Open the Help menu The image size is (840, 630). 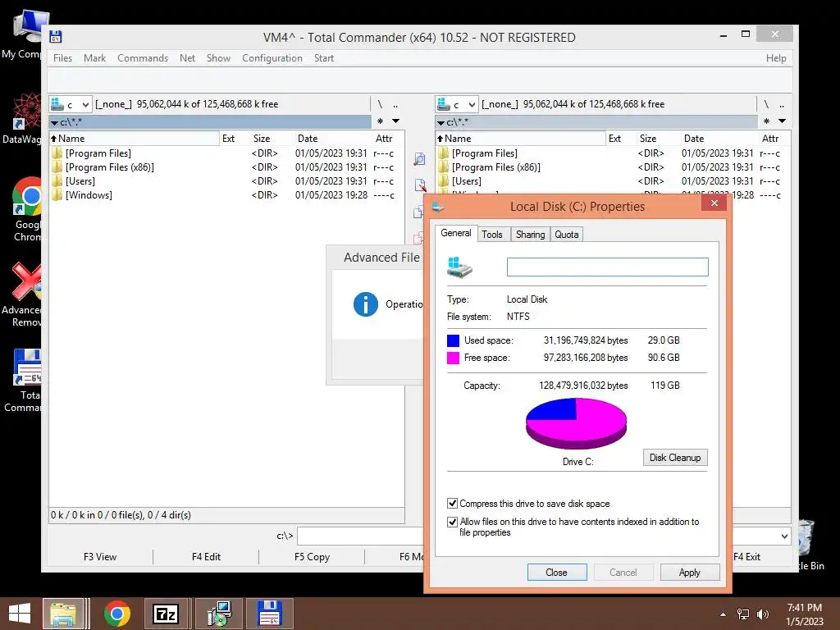click(776, 58)
